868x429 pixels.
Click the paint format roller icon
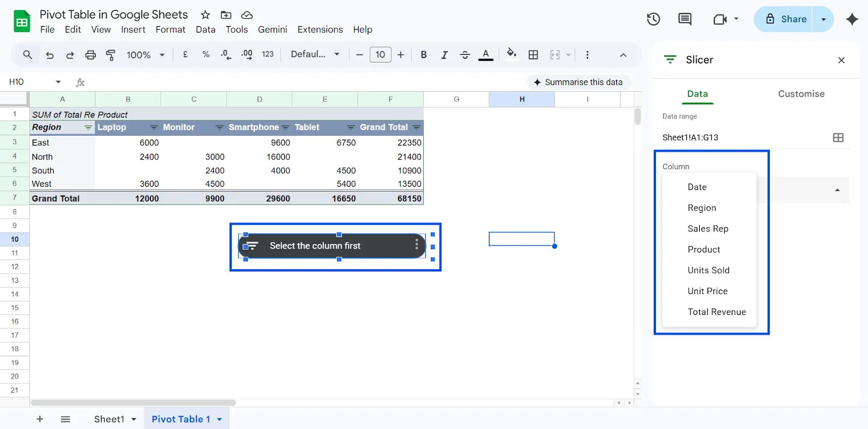111,55
